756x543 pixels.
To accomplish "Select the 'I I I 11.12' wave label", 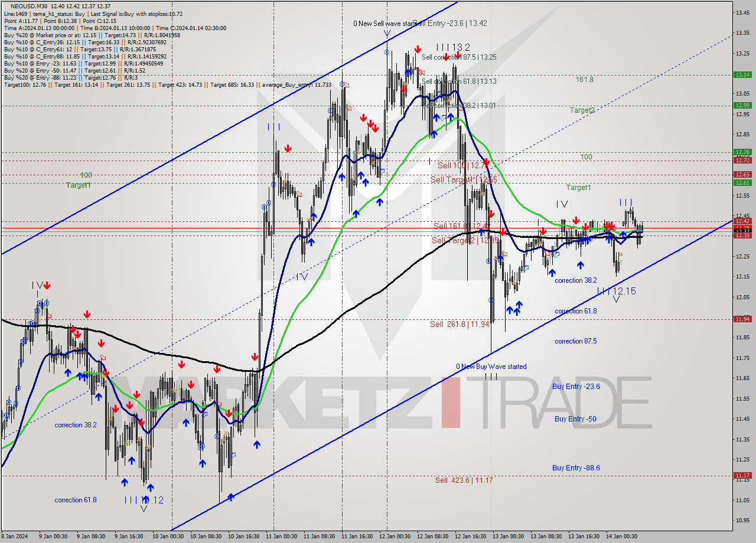I will (144, 501).
